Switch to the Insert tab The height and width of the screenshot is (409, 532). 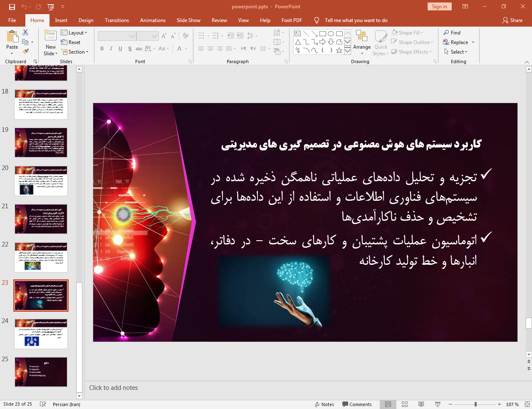61,20
